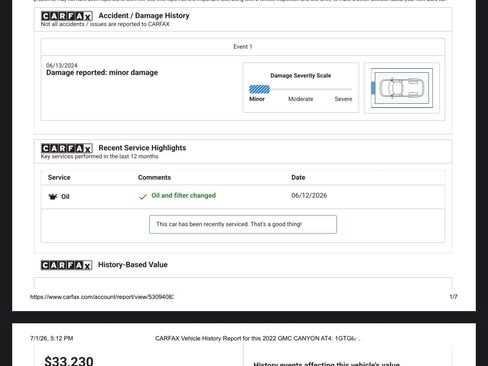This screenshot has width=488, height=366.
Task: Click the Event 1 header
Action: point(243,47)
